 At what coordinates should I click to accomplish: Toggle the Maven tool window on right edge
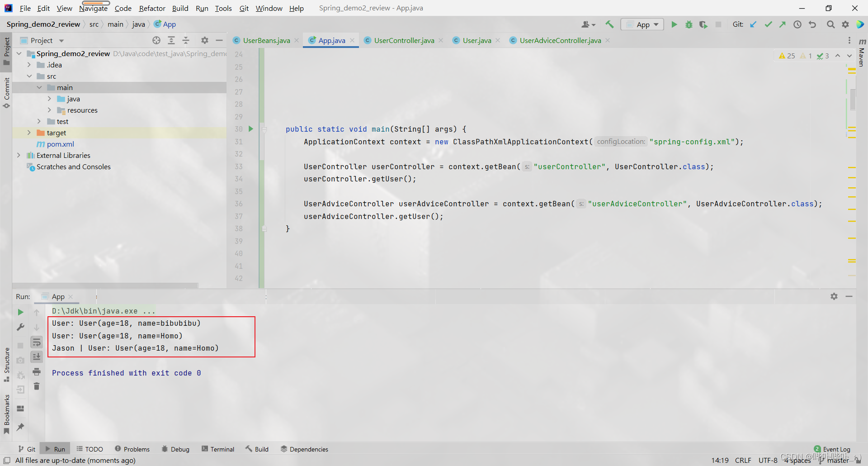(x=862, y=53)
